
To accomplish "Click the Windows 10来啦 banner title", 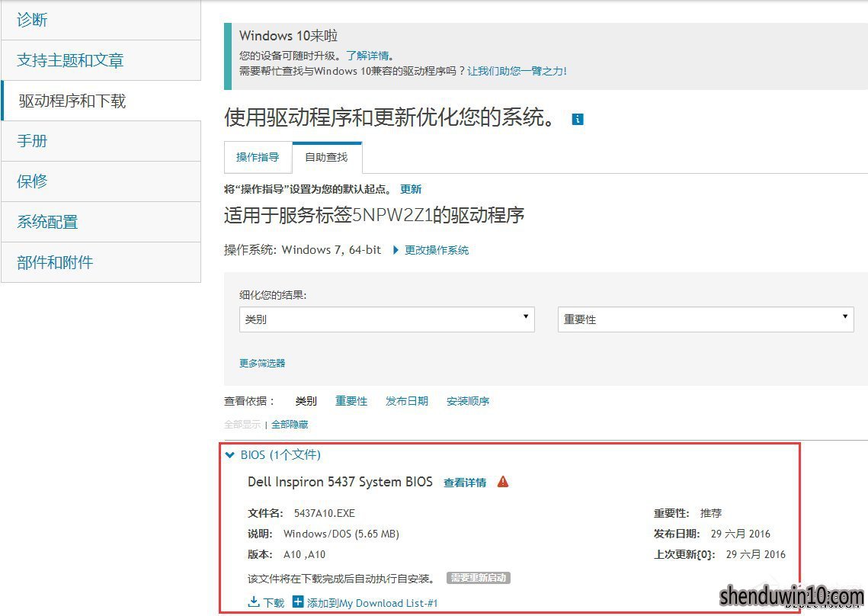I will point(288,36).
